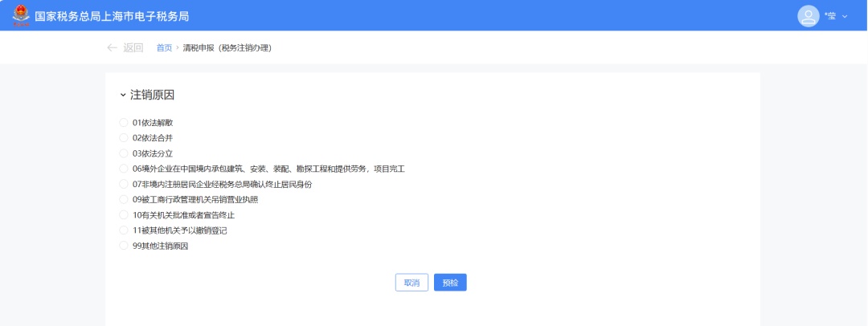This screenshot has width=868, height=326.
Task: Choose 06境外企业在中国境内承包建筑 option
Action: click(x=124, y=169)
